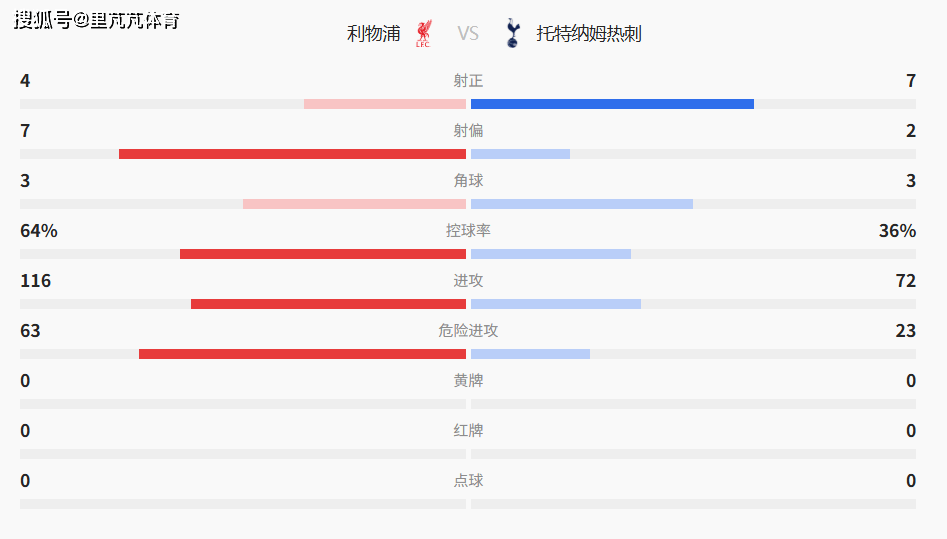Click the Tottenham Hotspur crest icon
Image resolution: width=947 pixels, height=539 pixels.
pyautogui.click(x=513, y=33)
